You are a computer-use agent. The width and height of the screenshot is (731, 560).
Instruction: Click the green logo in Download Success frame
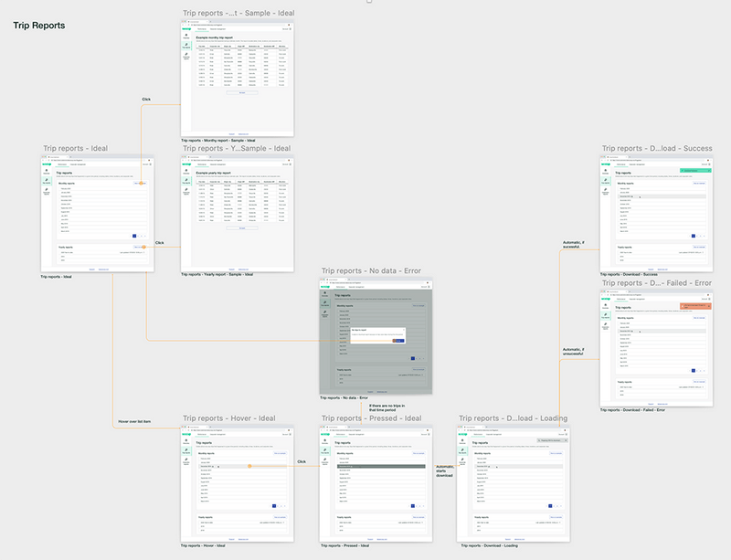(x=606, y=164)
